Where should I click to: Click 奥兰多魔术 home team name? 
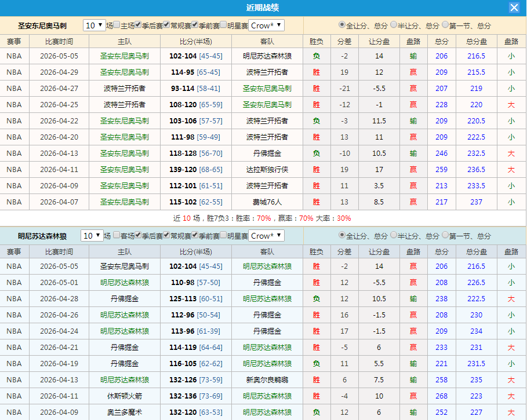coord(124,412)
